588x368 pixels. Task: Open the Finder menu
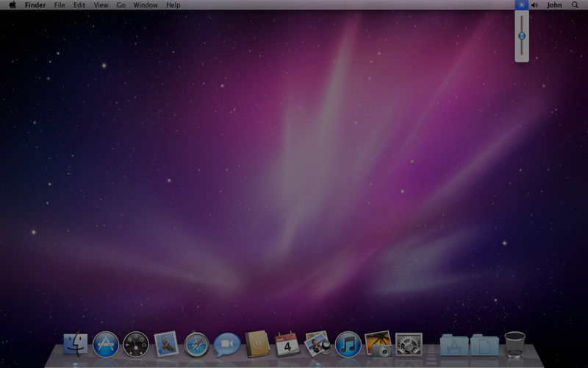[x=35, y=5]
